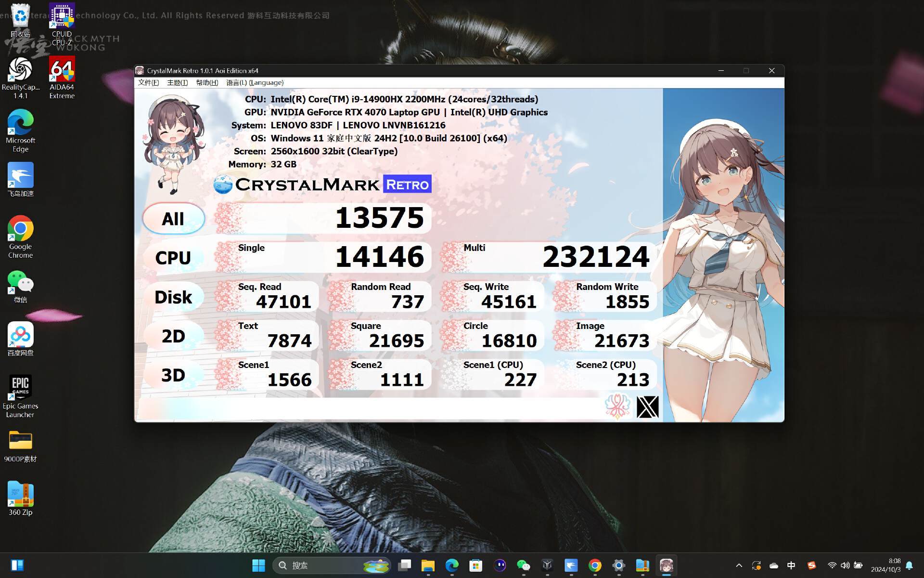Open the 帮助(H) help menu
924x578 pixels.
coord(207,83)
